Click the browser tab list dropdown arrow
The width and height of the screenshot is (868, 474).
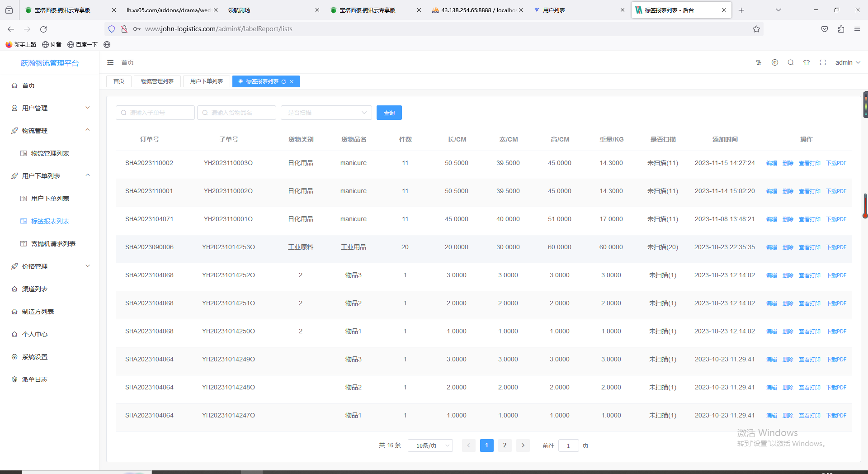pyautogui.click(x=778, y=10)
